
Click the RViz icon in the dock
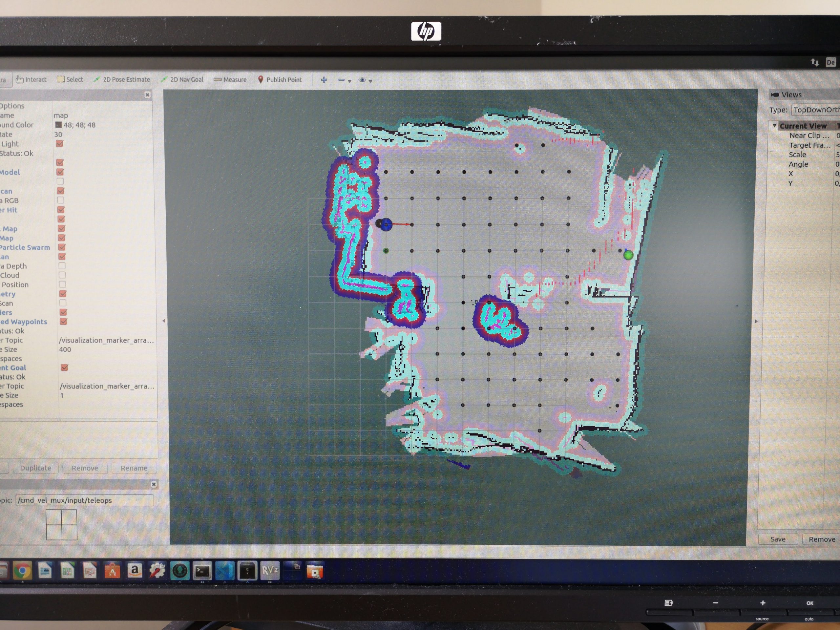[270, 570]
